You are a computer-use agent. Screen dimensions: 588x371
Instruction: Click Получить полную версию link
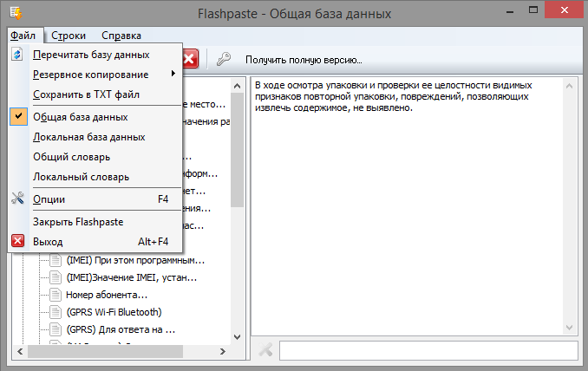304,60
